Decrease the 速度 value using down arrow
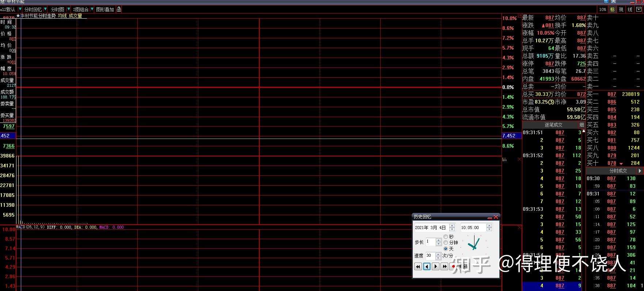 click(x=438, y=257)
